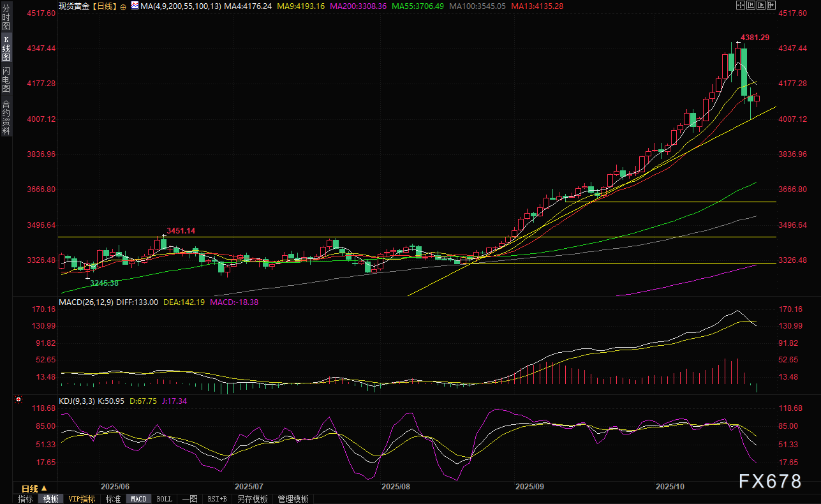Toggle MACD template in bottom bar

[x=138, y=499]
